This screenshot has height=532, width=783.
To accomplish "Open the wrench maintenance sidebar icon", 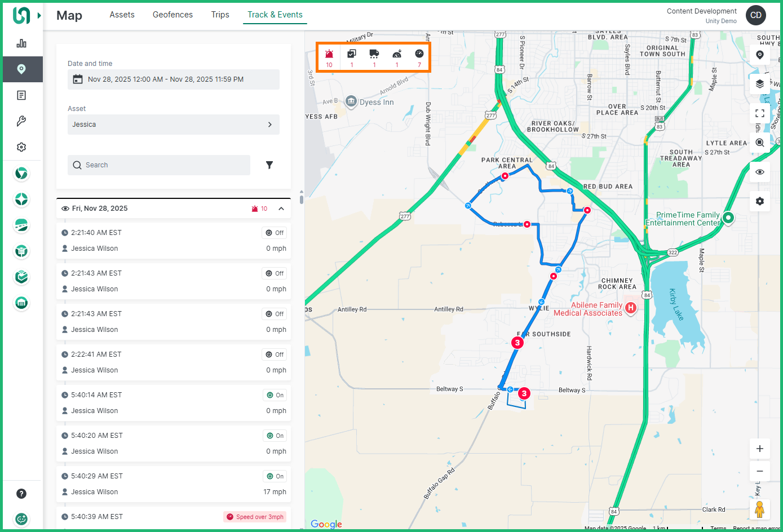I will [21, 121].
